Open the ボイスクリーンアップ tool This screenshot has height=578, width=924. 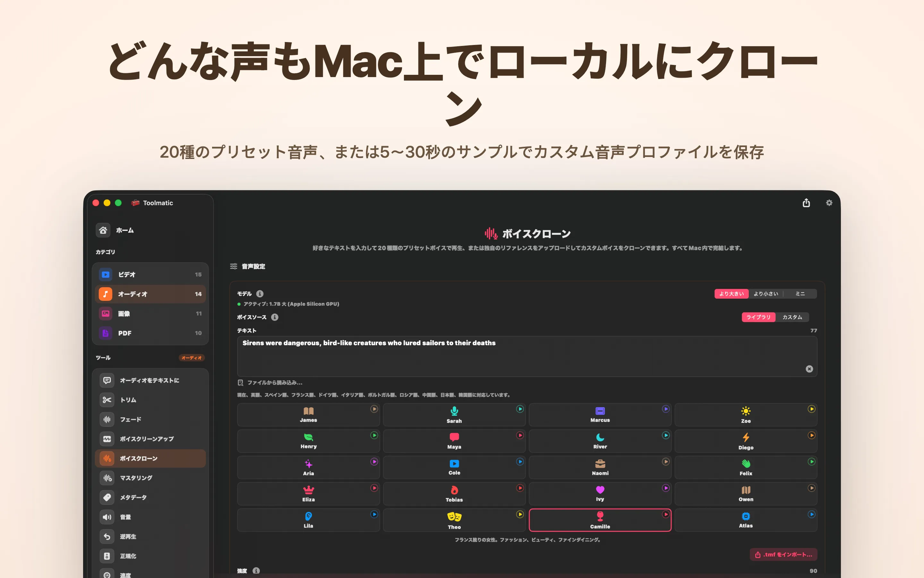tap(150, 439)
